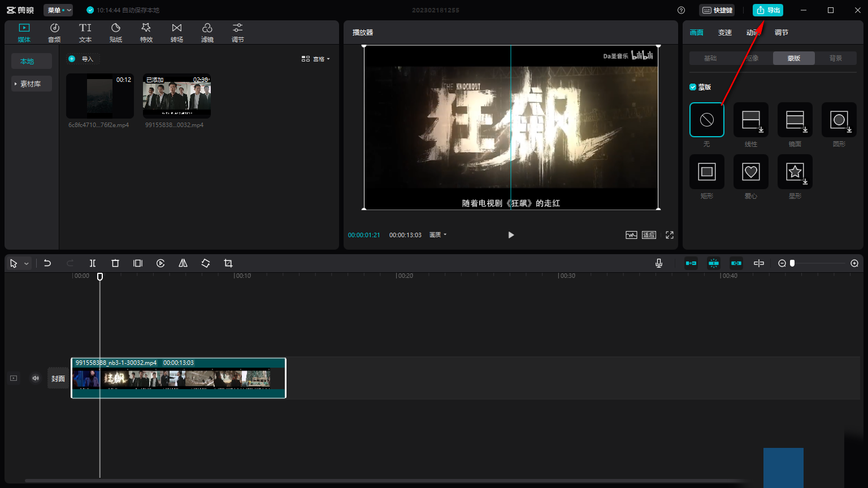Image resolution: width=868 pixels, height=488 pixels.
Task: Mute the main video track
Action: click(36, 378)
